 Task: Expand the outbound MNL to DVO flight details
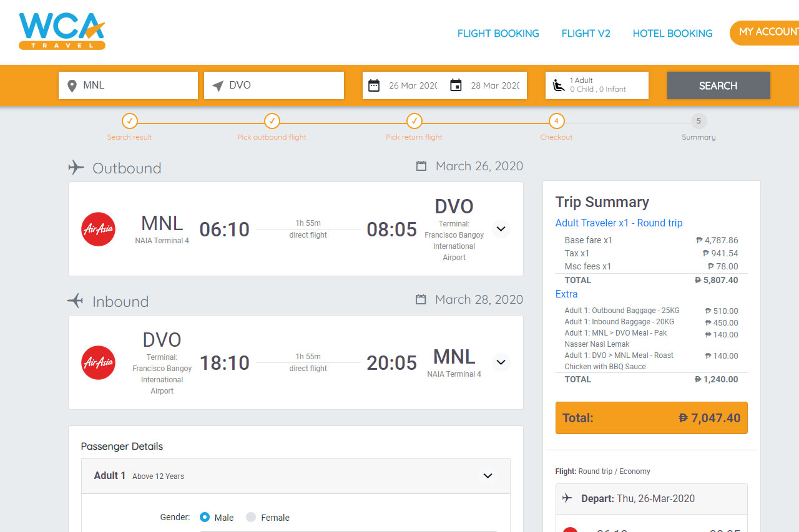[501, 229]
